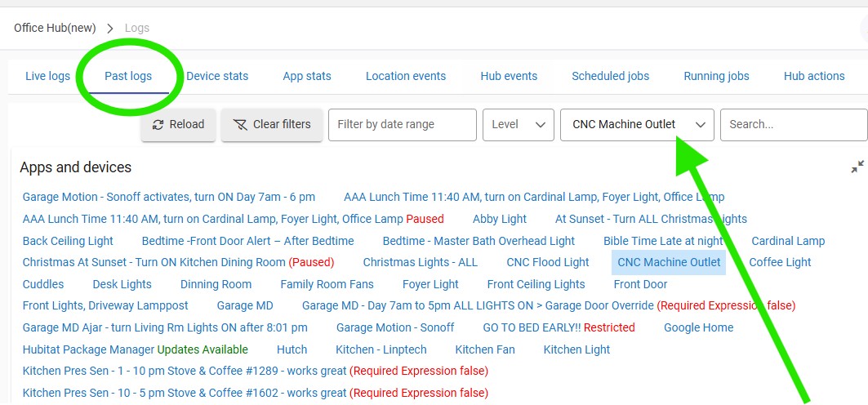Select the App stats tab
Image resolution: width=868 pixels, height=405 pixels.
tap(307, 76)
